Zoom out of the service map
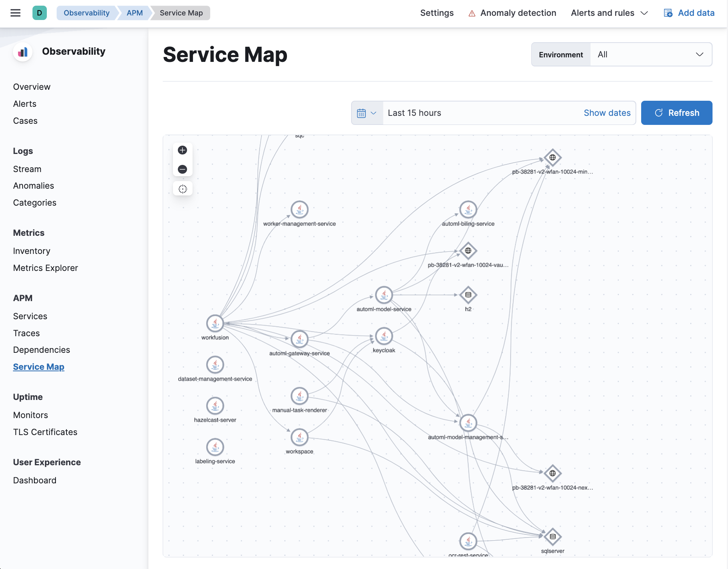728x569 pixels. 182,169
